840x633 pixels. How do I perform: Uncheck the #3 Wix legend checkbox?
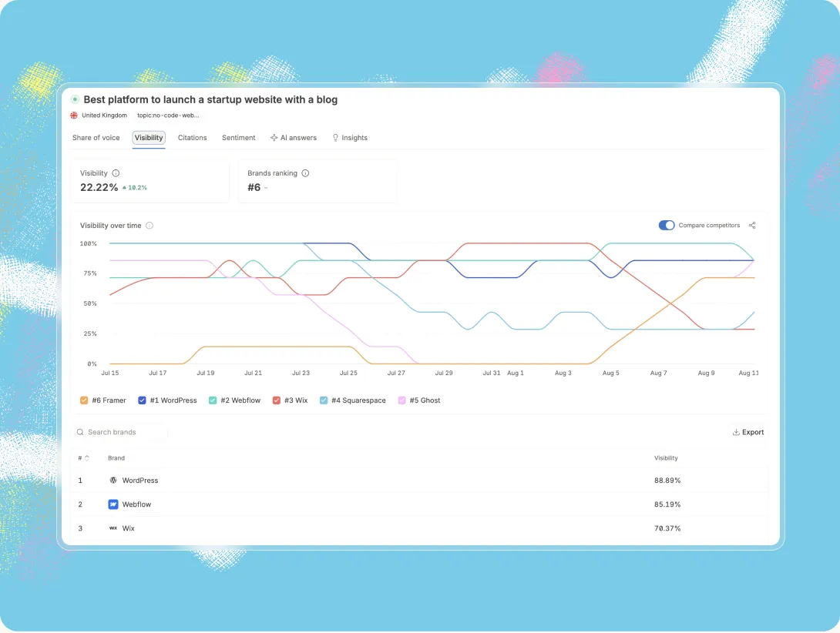[277, 400]
